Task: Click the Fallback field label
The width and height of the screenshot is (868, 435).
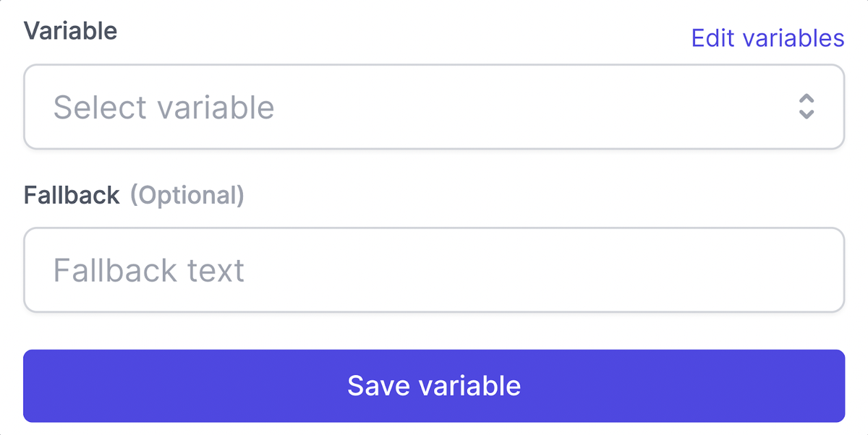Action: [x=72, y=195]
